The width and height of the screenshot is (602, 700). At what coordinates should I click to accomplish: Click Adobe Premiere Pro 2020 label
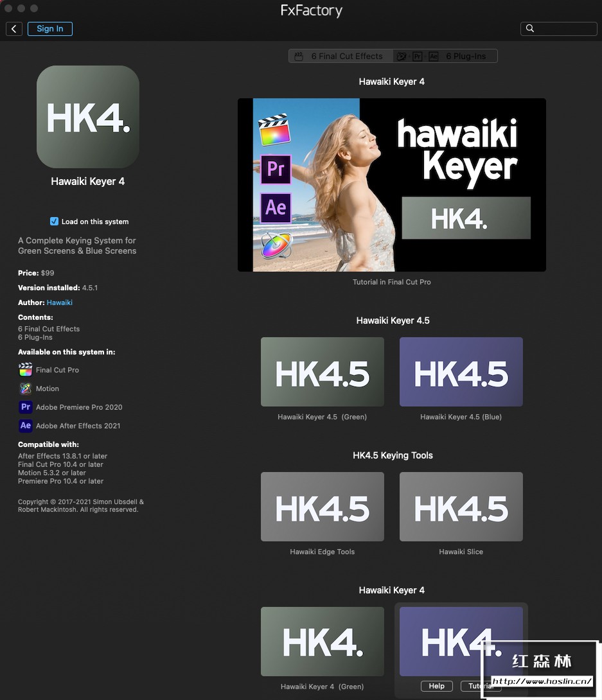click(x=79, y=407)
